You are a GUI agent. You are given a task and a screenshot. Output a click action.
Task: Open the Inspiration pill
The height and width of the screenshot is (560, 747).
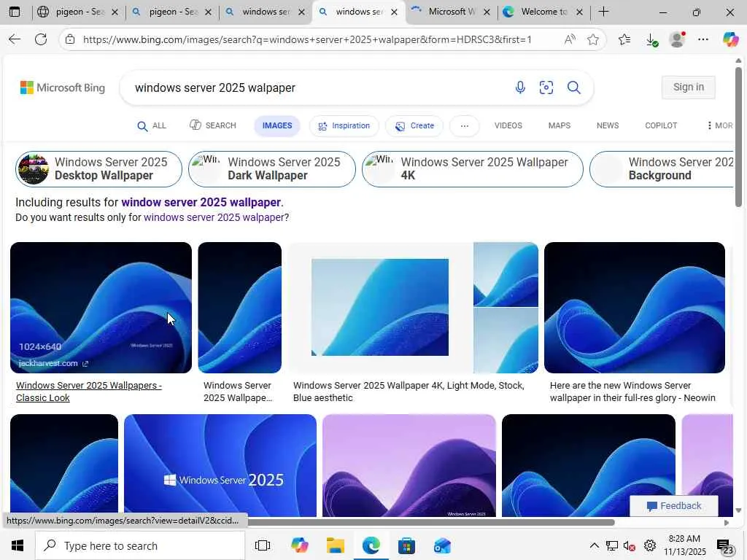tap(344, 125)
